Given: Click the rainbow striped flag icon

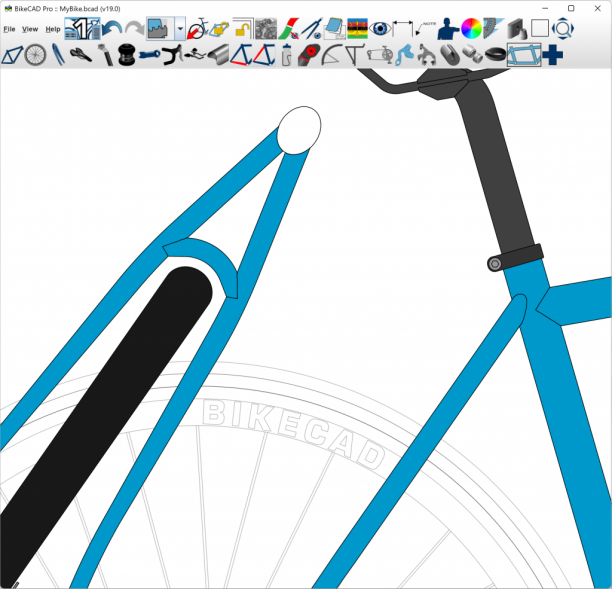Looking at the screenshot, I should (x=358, y=28).
